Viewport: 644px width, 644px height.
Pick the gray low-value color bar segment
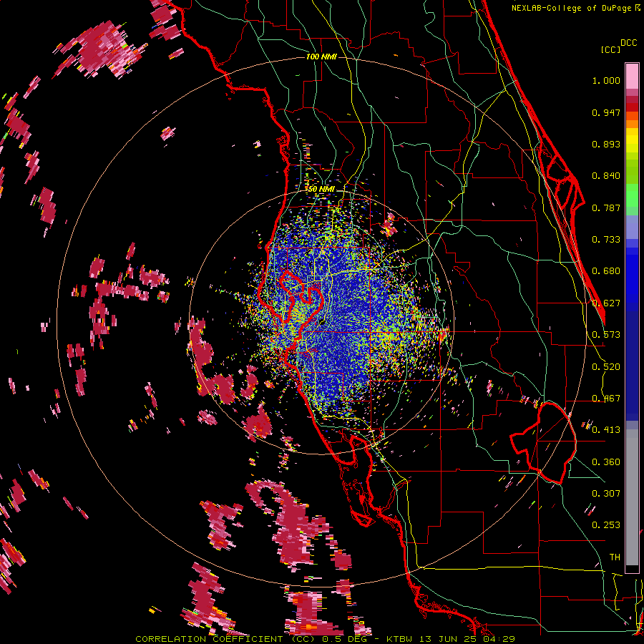pos(632,497)
